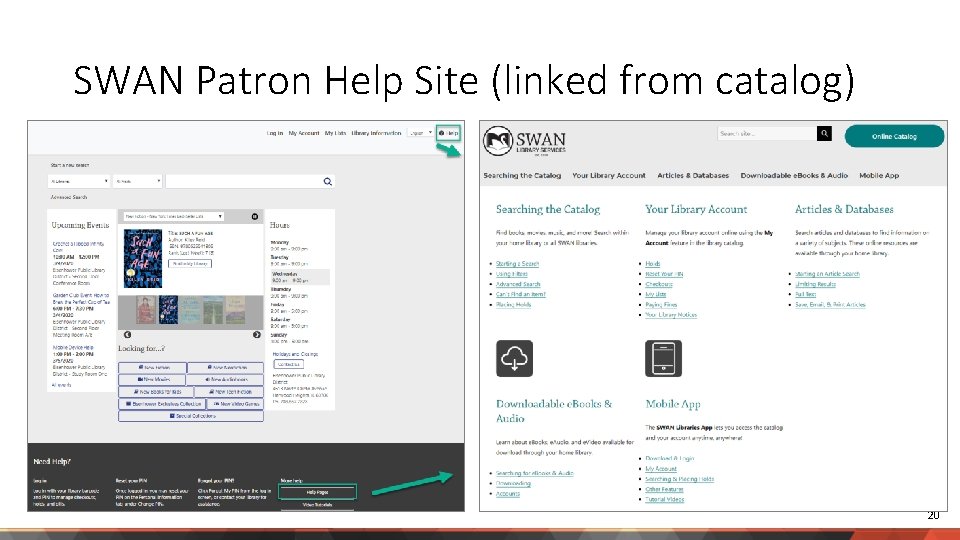The width and height of the screenshot is (960, 540).
Task: Click the magnifier button beside Search site
Action: 824,133
